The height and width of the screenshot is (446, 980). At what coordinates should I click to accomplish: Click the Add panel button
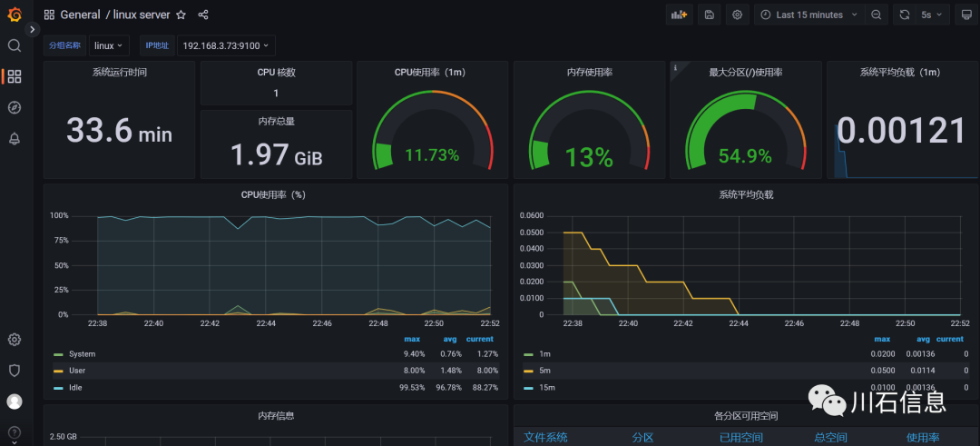point(679,15)
